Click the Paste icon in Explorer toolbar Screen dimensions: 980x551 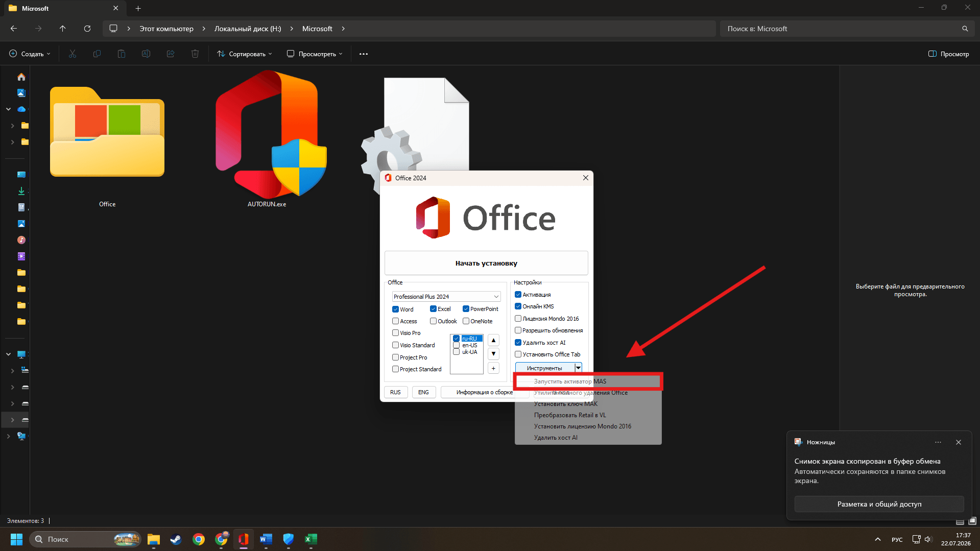coord(122,54)
